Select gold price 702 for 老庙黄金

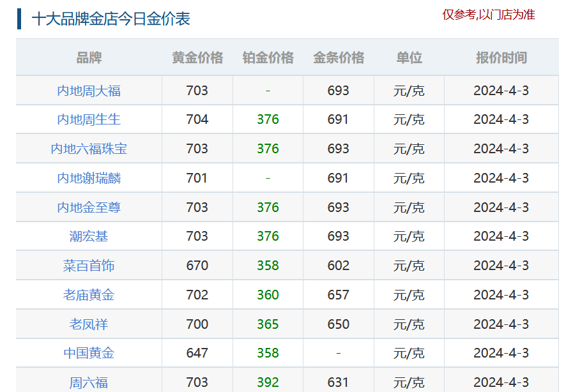tap(197, 295)
